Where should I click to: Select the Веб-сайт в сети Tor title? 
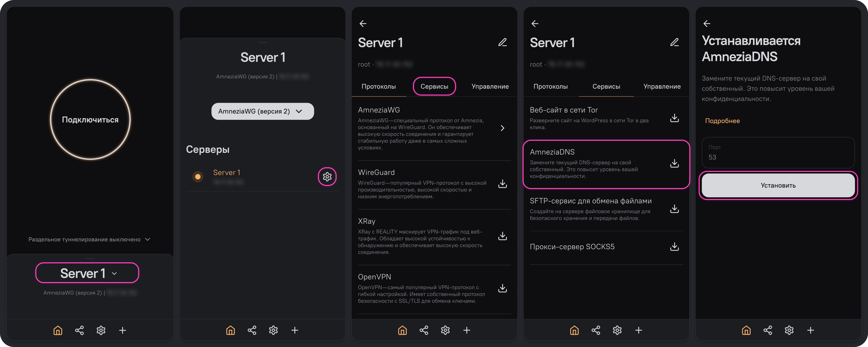[564, 110]
